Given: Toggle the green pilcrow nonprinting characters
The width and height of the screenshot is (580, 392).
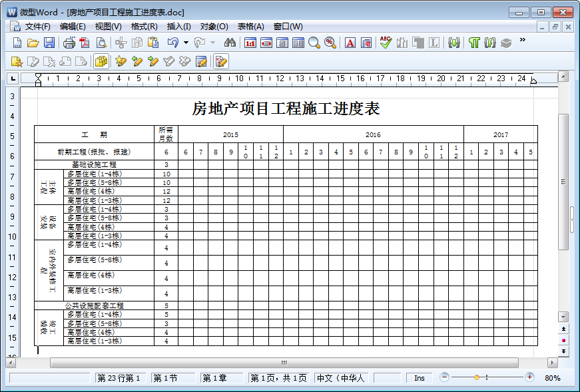Looking at the screenshot, I should coord(474,43).
